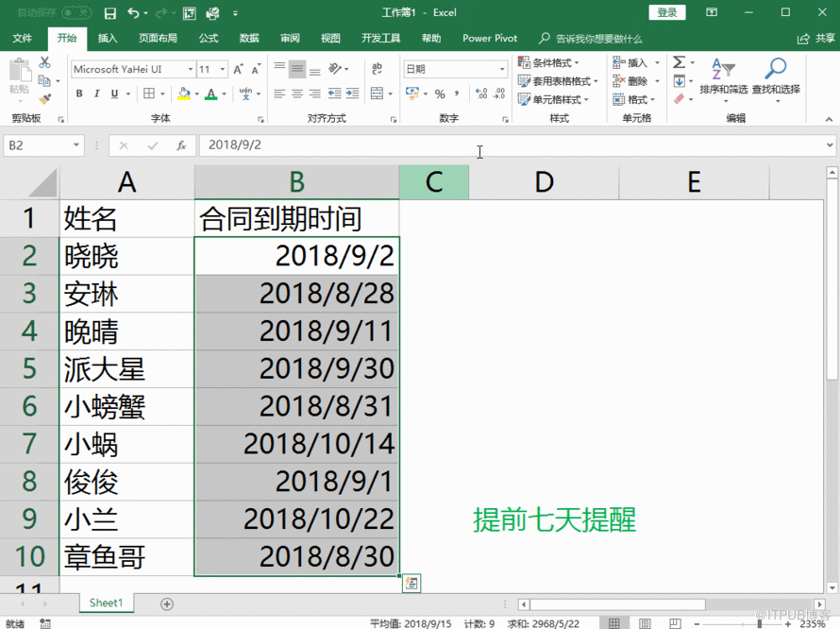Screen dimensions: 840x629
Task: Toggle bold formatting
Action: click(79, 94)
